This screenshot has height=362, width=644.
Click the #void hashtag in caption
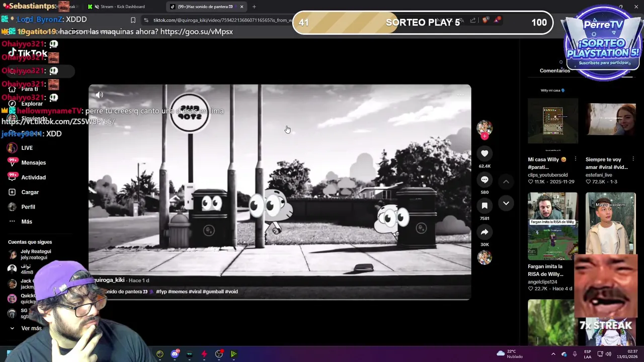[231, 292]
